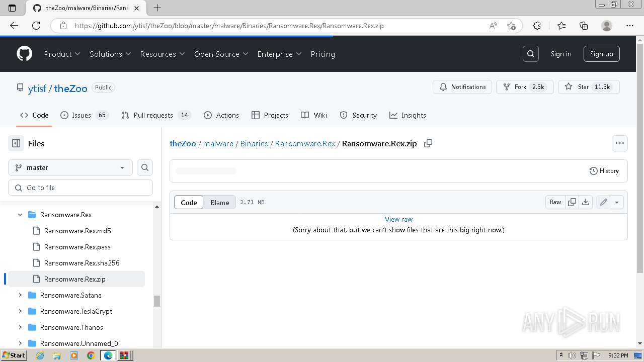The width and height of the screenshot is (644, 362).
Task: Open the Projects tab
Action: coord(270,115)
